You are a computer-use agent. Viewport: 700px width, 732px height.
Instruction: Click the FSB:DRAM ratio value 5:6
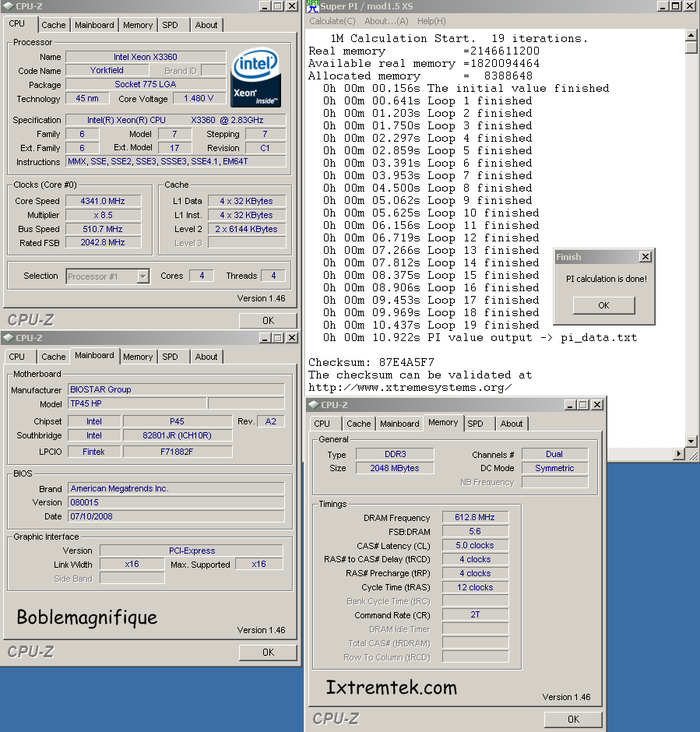pos(475,531)
